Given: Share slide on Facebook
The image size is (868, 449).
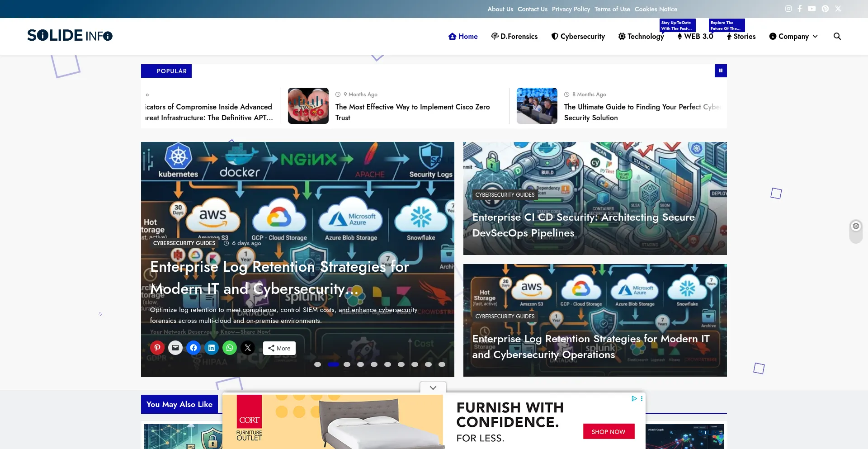Looking at the screenshot, I should [193, 348].
